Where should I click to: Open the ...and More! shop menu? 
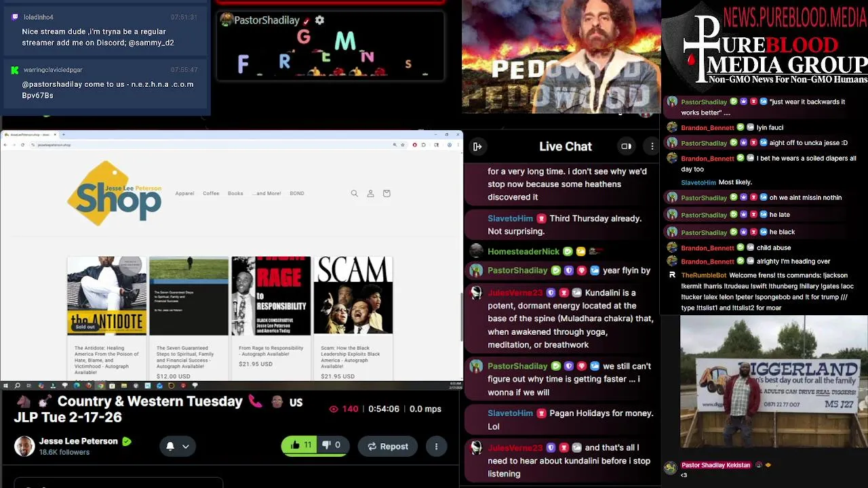(x=267, y=194)
